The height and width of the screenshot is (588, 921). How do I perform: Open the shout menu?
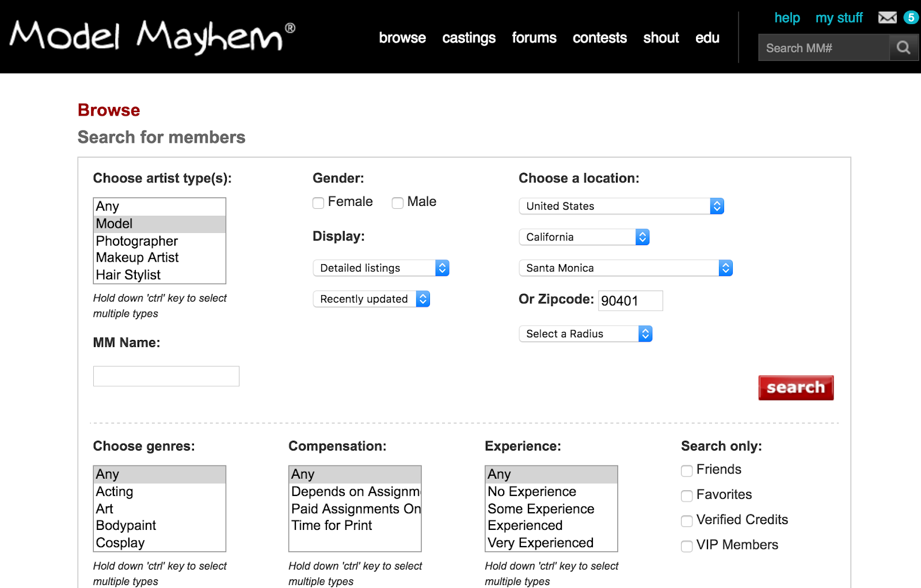[661, 38]
